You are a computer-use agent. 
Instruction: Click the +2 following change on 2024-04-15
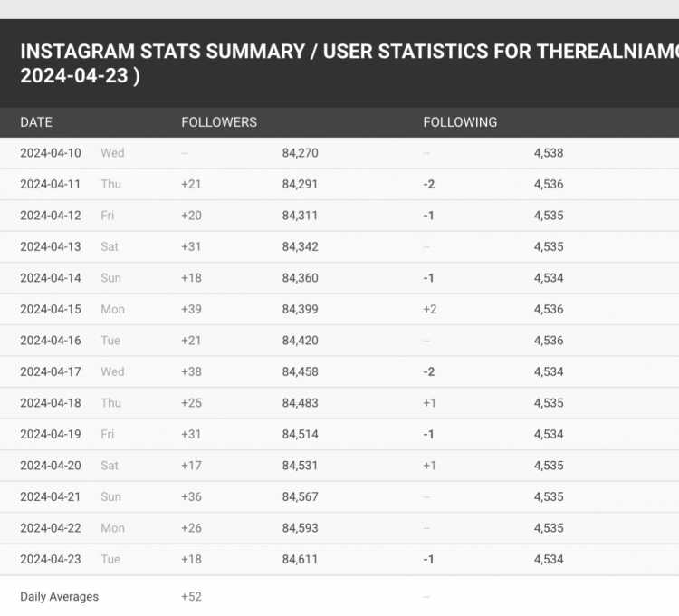pos(430,309)
